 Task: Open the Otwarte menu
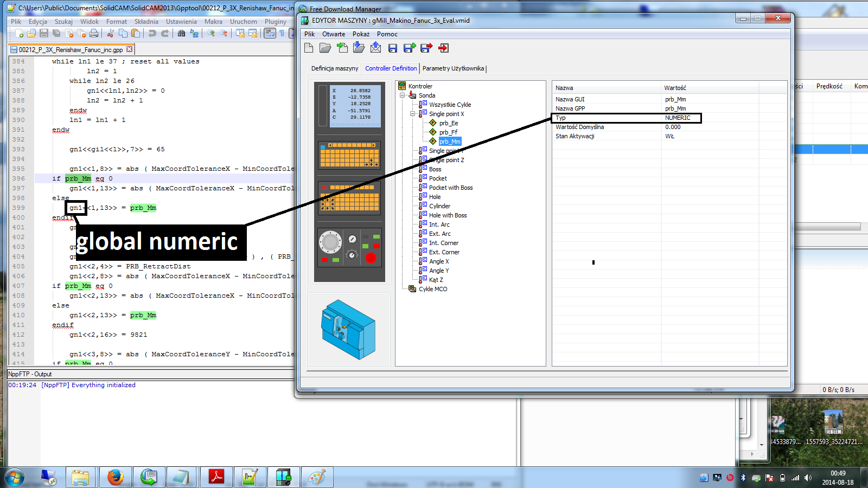pyautogui.click(x=334, y=34)
